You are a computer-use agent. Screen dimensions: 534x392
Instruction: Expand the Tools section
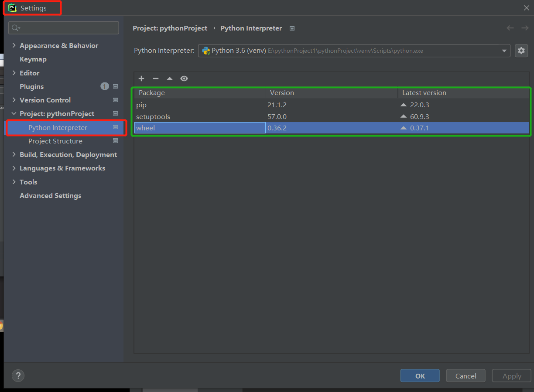14,182
